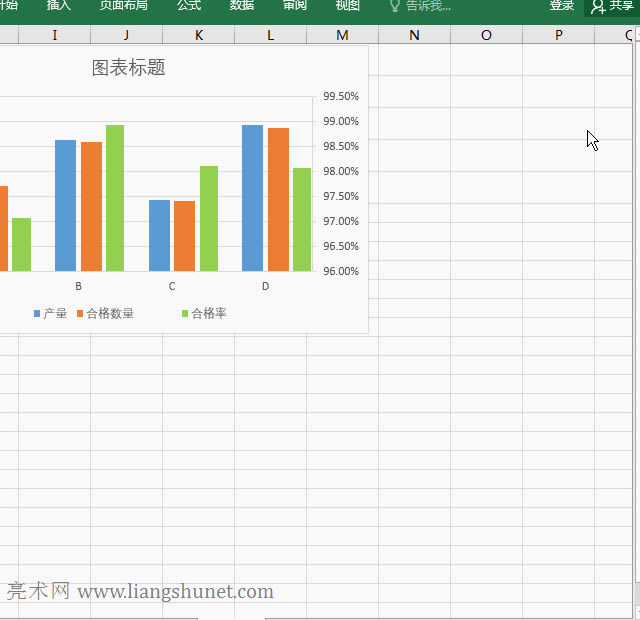This screenshot has width=640, height=620.
Task: Select the 图表标题 chart title
Action: coord(128,68)
